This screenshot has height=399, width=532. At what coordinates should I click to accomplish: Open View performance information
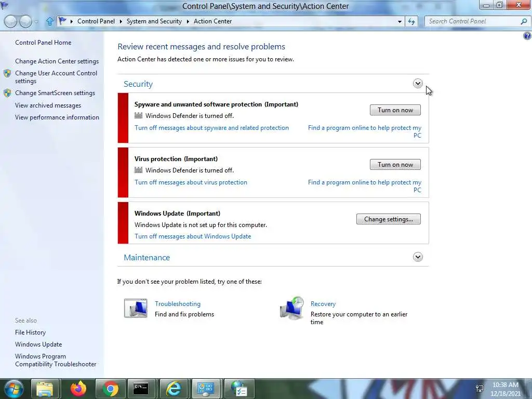[57, 117]
